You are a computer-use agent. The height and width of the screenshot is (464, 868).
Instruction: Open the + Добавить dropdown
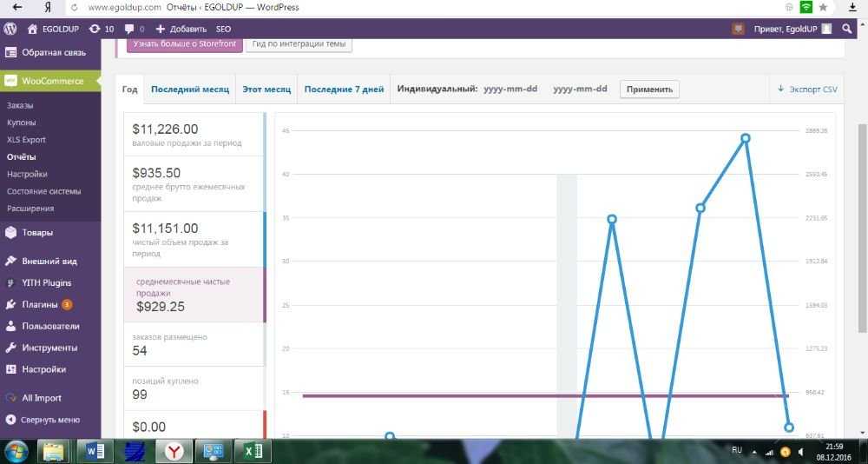click(181, 29)
